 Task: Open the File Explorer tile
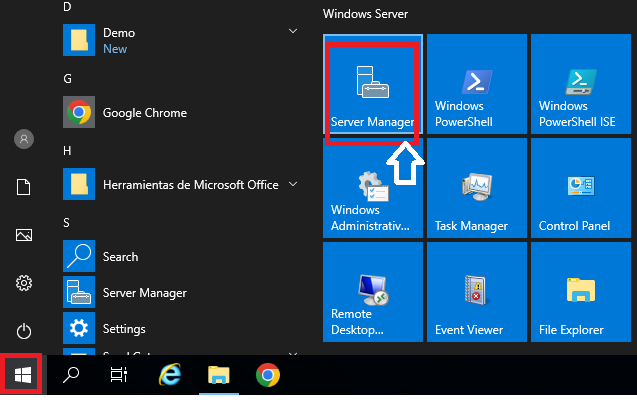[581, 292]
